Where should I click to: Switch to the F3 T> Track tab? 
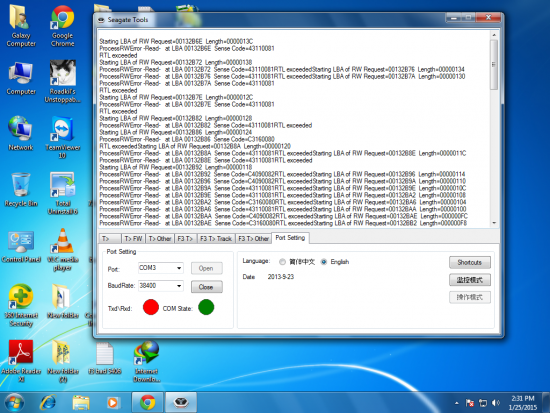point(216,239)
